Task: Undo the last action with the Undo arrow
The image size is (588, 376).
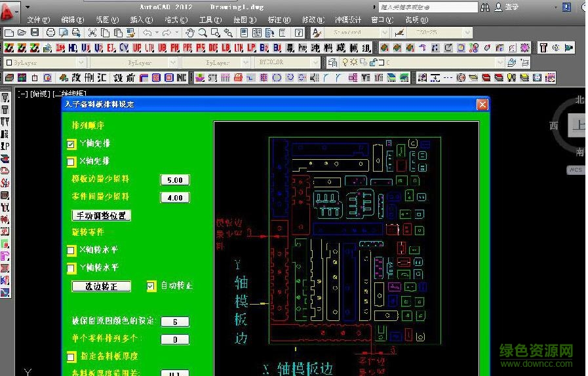Action: 147,33
